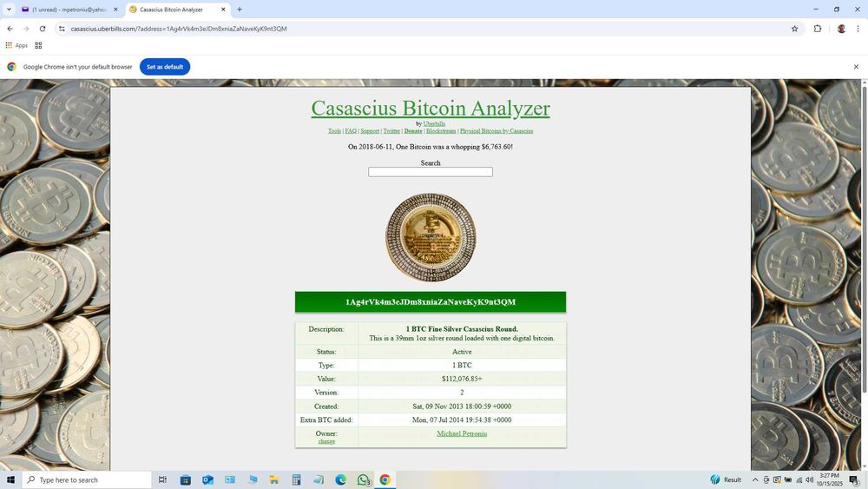
Task: Select the Casascius Bitcoin Analyzer tab
Action: click(x=172, y=10)
